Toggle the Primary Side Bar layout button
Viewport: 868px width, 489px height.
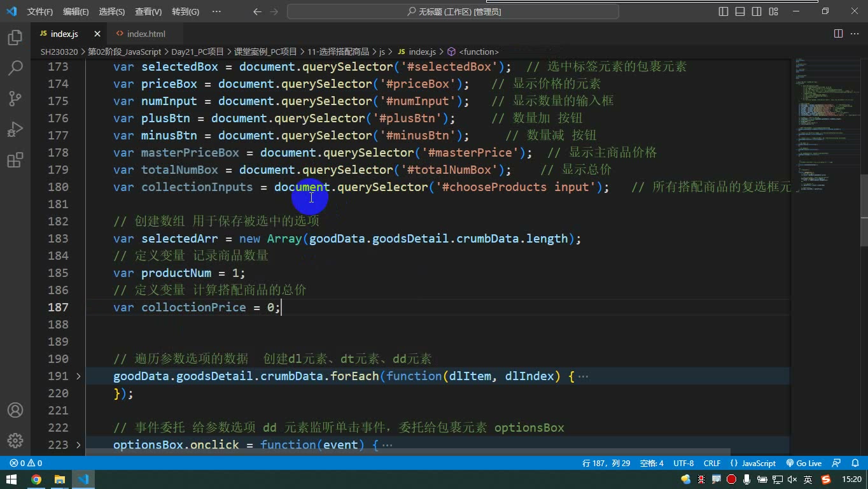[724, 11]
